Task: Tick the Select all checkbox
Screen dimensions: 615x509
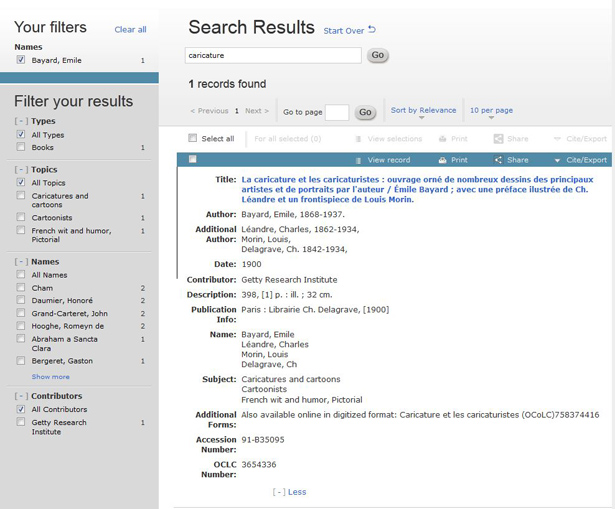Action: click(x=192, y=138)
